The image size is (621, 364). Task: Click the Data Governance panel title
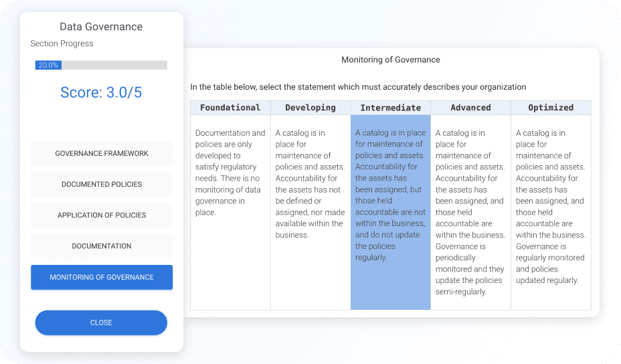pyautogui.click(x=101, y=27)
